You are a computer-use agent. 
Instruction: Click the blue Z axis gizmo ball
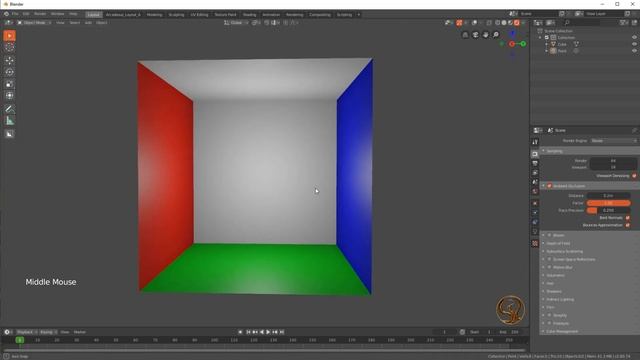513,33
